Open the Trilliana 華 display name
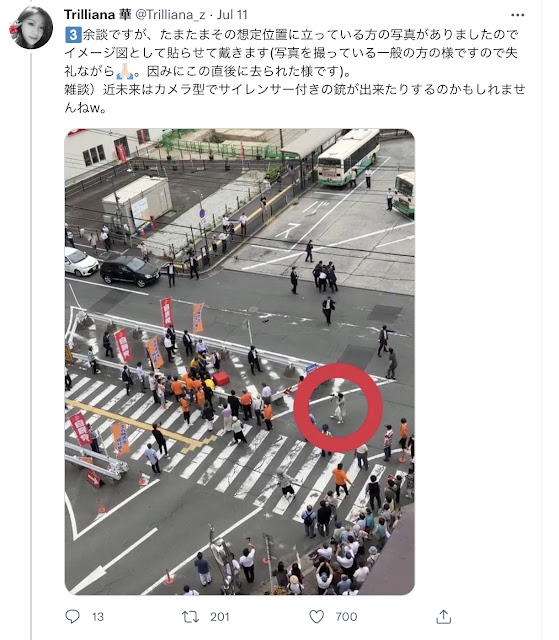Screen dimensions: 559x640 [98, 15]
